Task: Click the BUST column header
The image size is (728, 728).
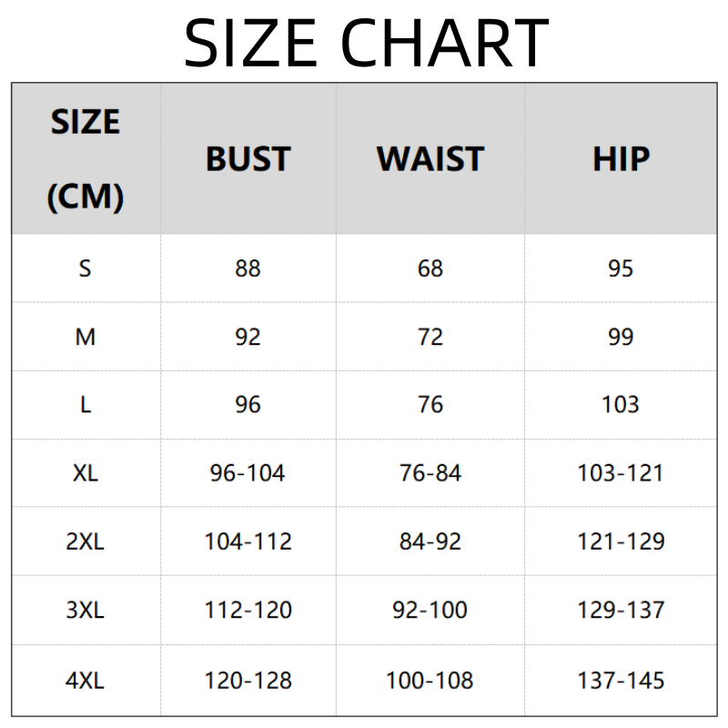Action: click(248, 158)
